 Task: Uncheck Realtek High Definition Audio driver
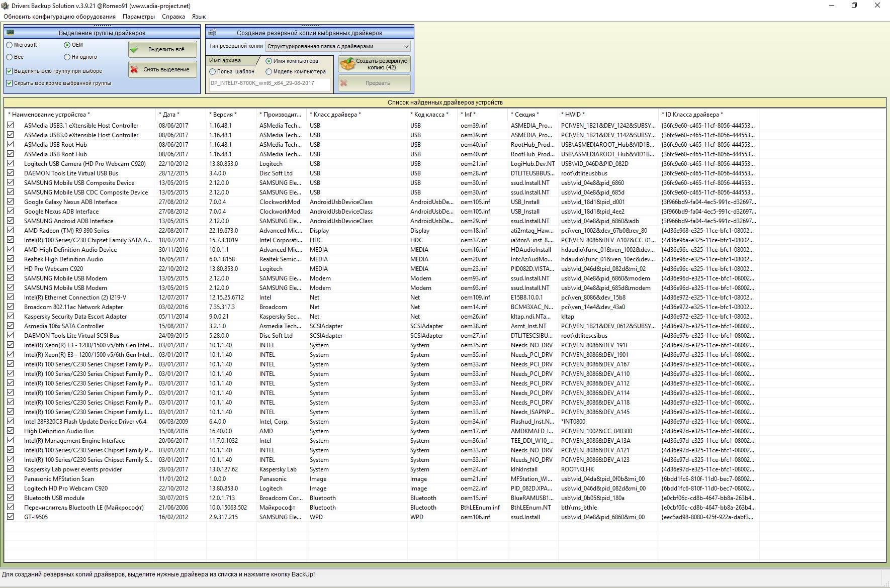pyautogui.click(x=10, y=259)
